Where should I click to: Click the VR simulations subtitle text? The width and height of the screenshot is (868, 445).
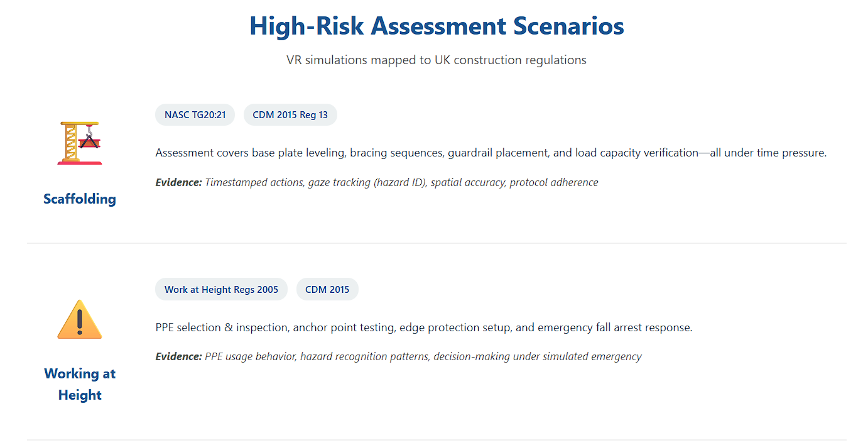point(437,60)
